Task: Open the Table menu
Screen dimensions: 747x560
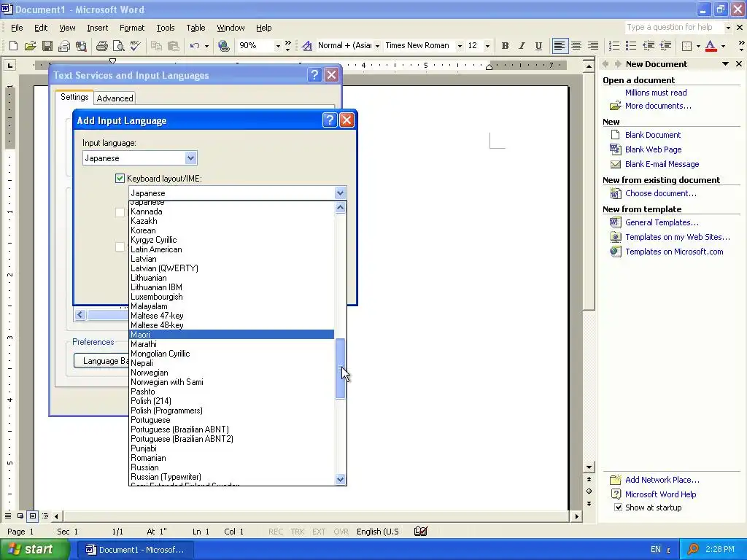Action: pos(196,28)
